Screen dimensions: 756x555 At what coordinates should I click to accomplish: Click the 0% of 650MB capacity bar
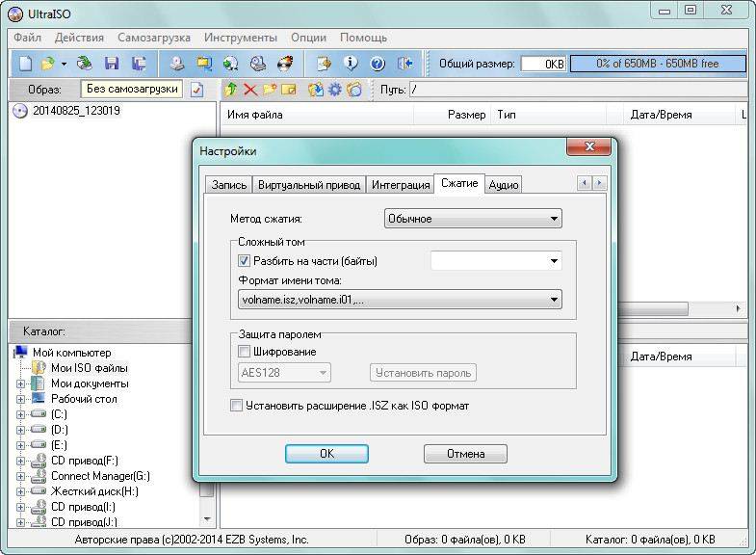pos(658,64)
